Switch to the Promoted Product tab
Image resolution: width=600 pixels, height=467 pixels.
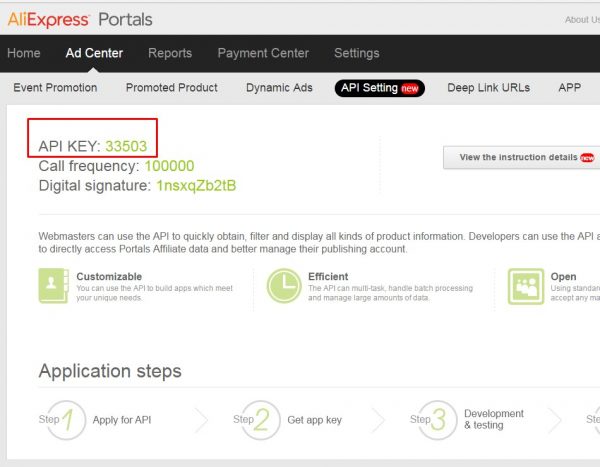coord(171,88)
